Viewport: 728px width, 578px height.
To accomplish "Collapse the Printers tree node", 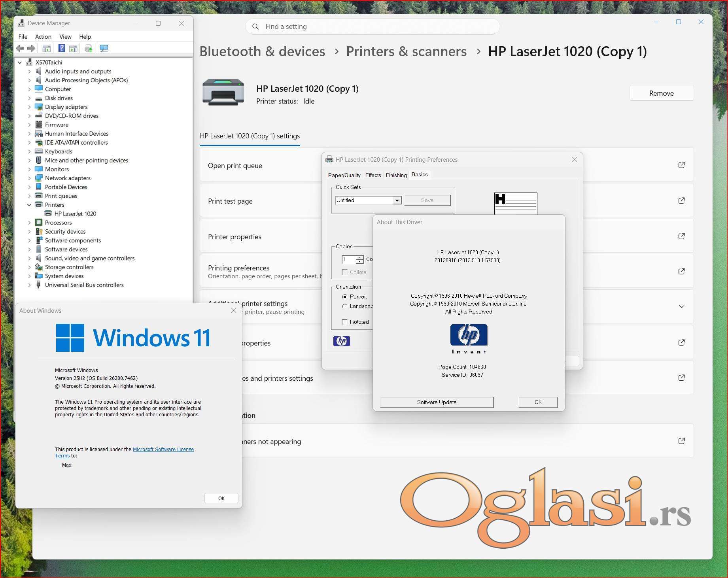I will pyautogui.click(x=29, y=205).
